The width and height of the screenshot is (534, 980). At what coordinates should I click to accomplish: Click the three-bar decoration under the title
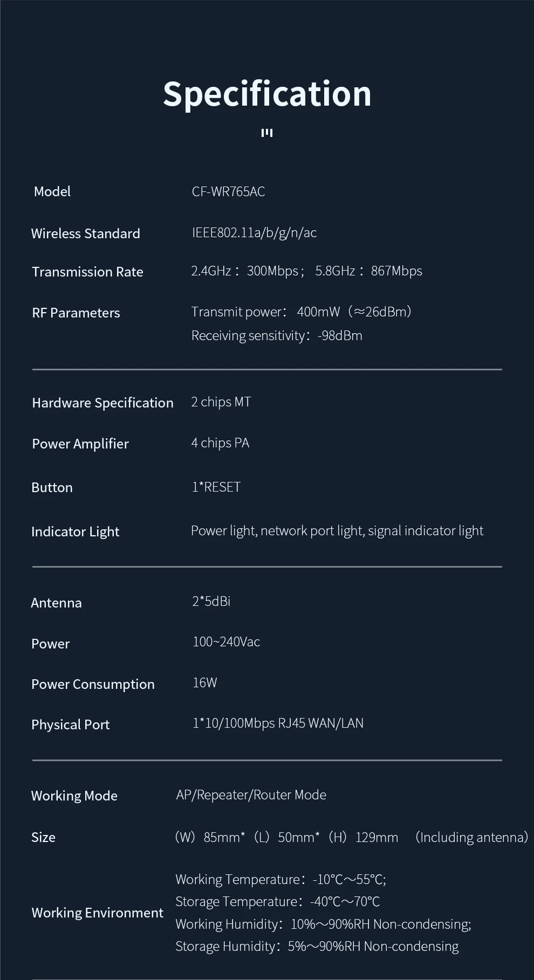coord(267,133)
